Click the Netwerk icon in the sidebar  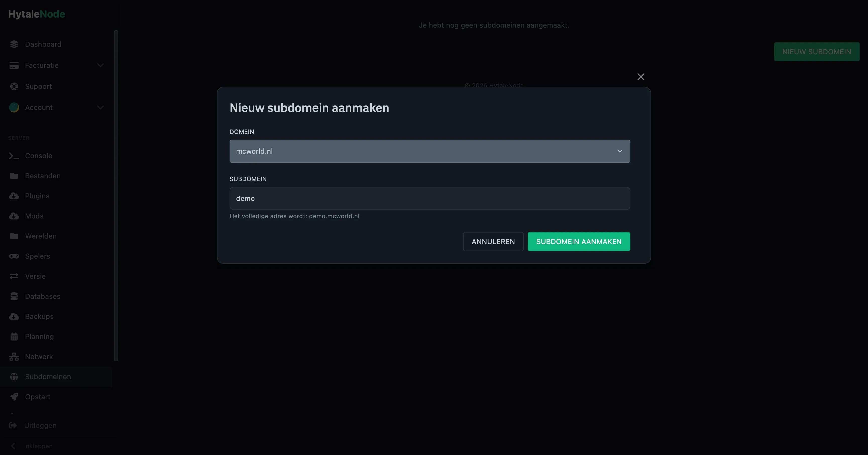14,356
